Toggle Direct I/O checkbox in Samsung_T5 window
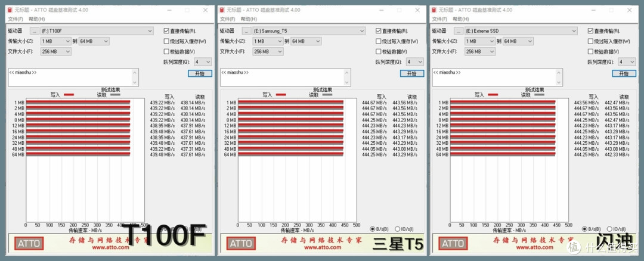The image size is (644, 261). (378, 31)
